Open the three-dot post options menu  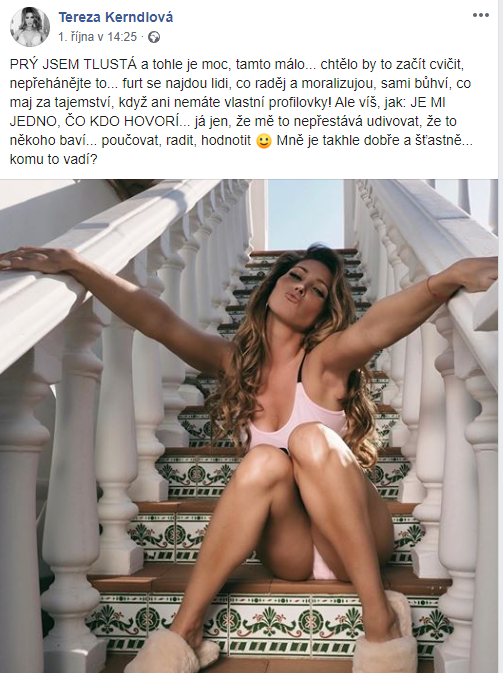point(481,15)
